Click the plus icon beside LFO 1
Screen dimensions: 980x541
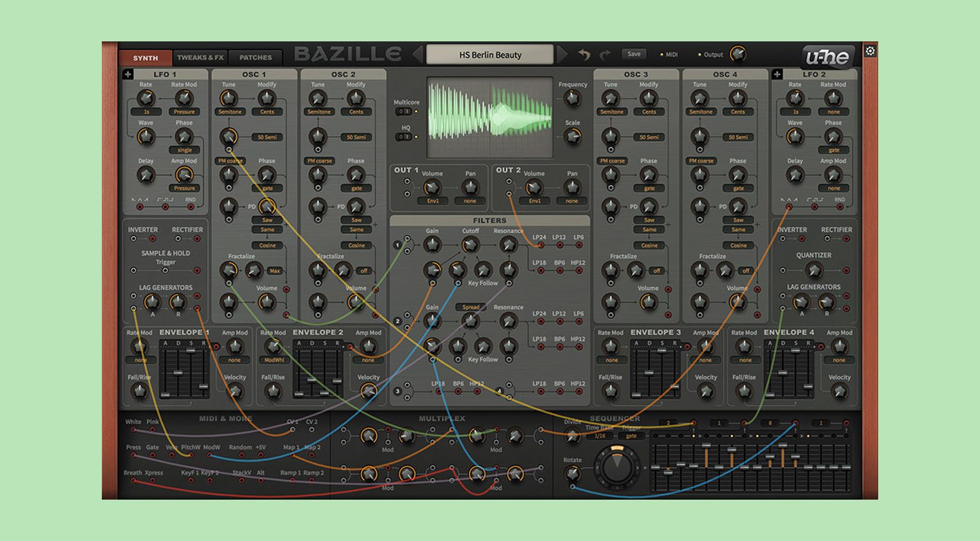(x=128, y=74)
